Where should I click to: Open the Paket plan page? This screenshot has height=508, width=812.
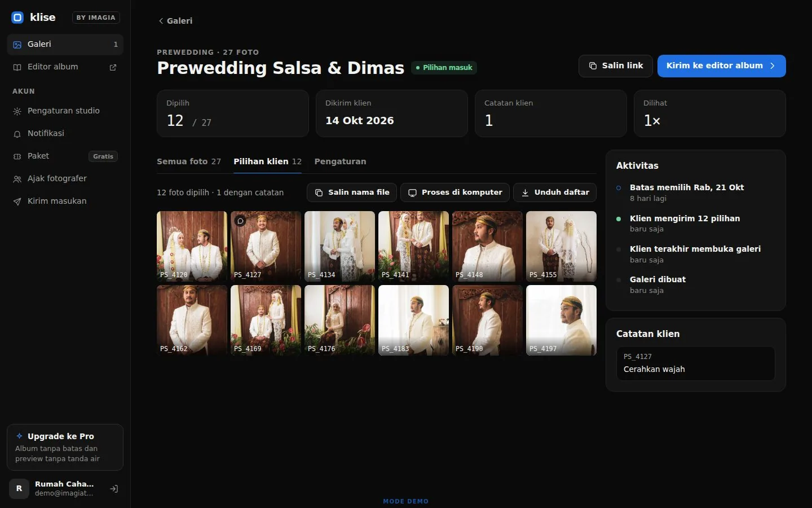(x=65, y=156)
